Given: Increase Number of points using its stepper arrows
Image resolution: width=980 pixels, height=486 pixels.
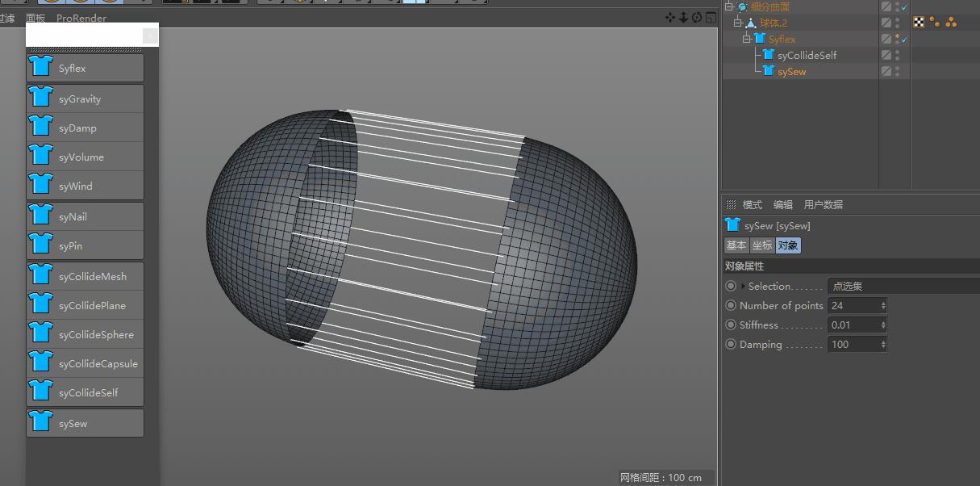Looking at the screenshot, I should (x=882, y=304).
